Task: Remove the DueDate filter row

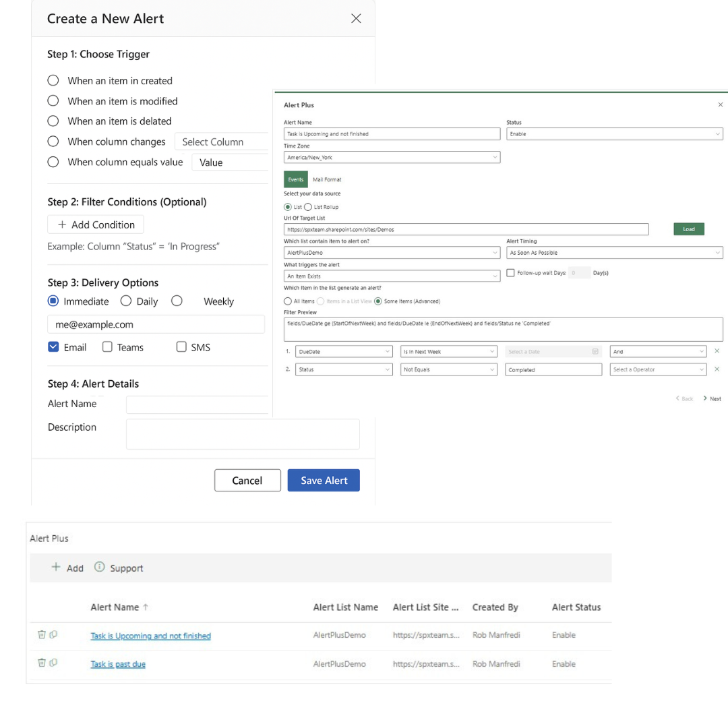Action: (x=717, y=351)
